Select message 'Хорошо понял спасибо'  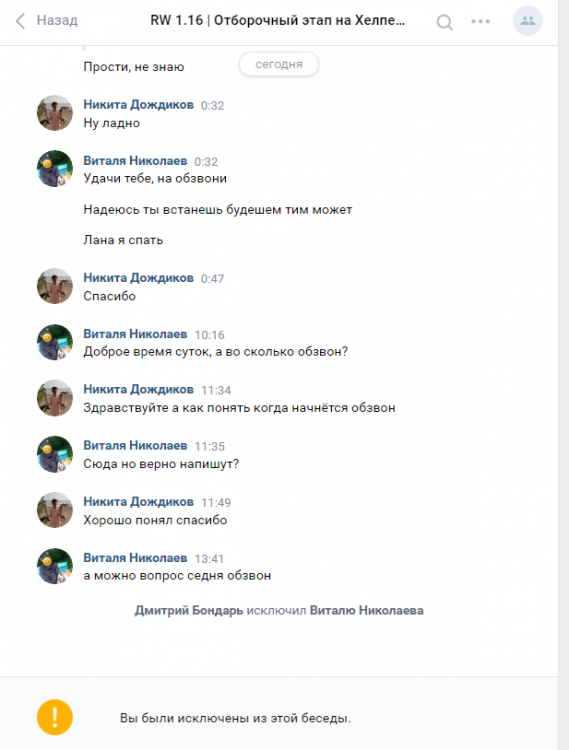pyautogui.click(x=155, y=520)
